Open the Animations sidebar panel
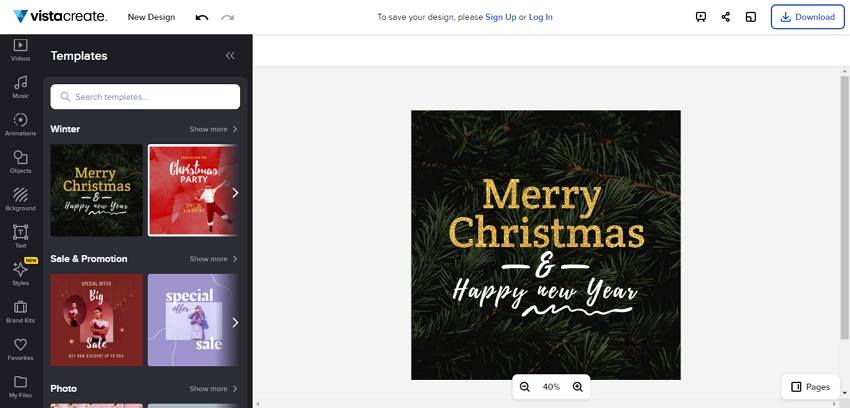The height and width of the screenshot is (408, 850). coord(20,125)
